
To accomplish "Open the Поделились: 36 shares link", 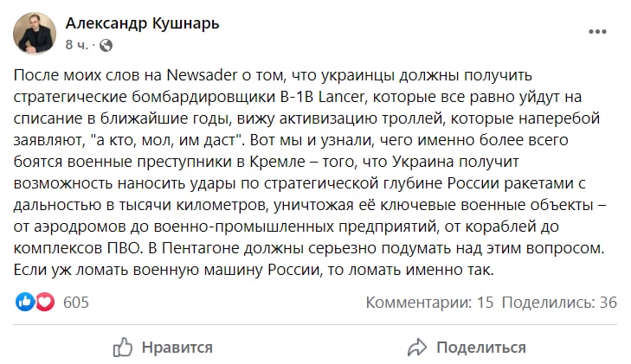I will click(559, 303).
